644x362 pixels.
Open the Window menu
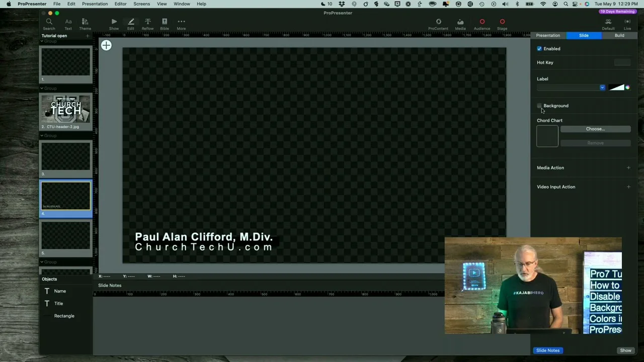pos(182,4)
